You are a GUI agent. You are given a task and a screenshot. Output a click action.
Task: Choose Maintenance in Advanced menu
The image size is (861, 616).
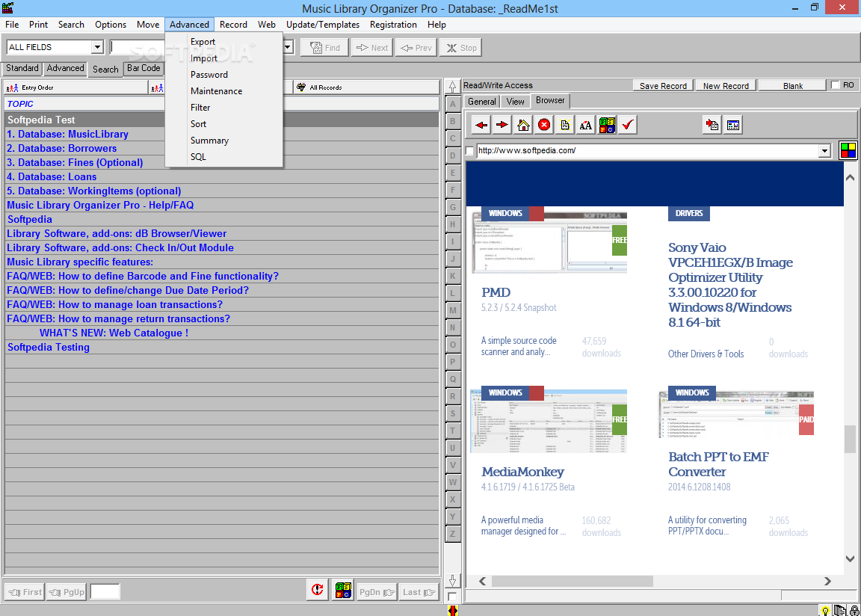tap(224, 91)
